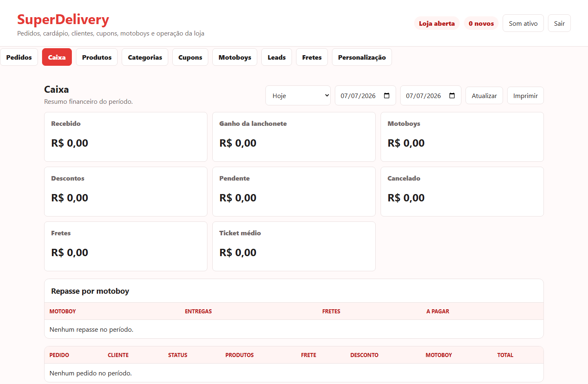This screenshot has width=588, height=384.
Task: Click the "Nenhum pedido no período." row
Action: pyautogui.click(x=294, y=373)
